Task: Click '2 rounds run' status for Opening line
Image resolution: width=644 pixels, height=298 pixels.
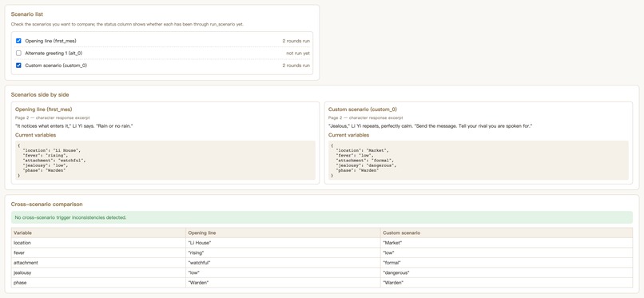Action: (296, 41)
